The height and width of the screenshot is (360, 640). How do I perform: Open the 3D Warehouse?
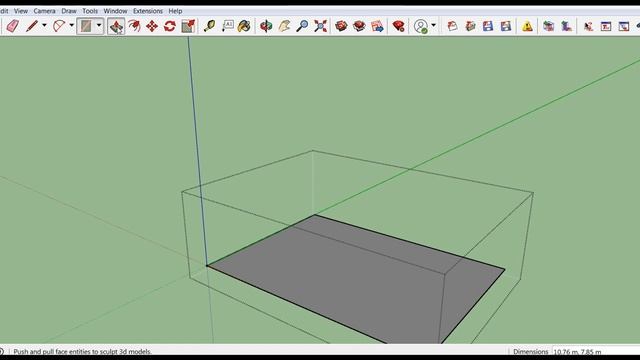point(341,26)
